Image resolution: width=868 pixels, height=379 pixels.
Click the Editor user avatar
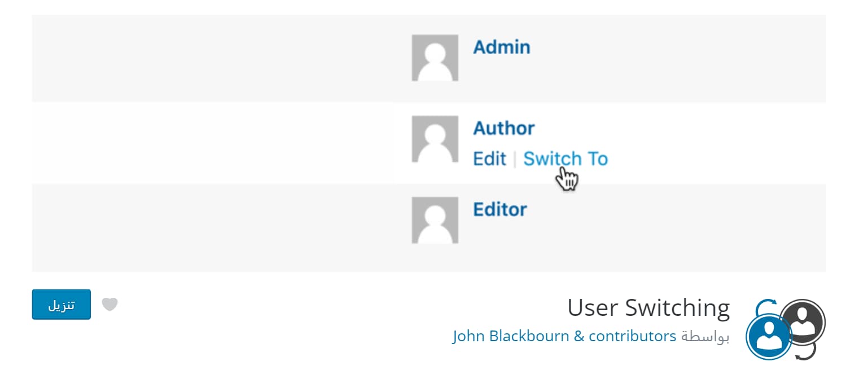coord(435,220)
